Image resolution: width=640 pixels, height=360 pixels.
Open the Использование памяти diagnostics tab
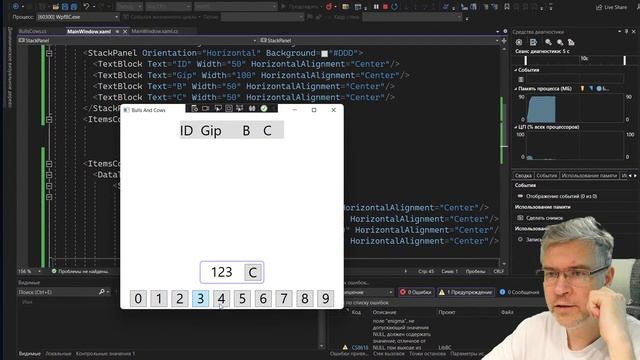589,176
